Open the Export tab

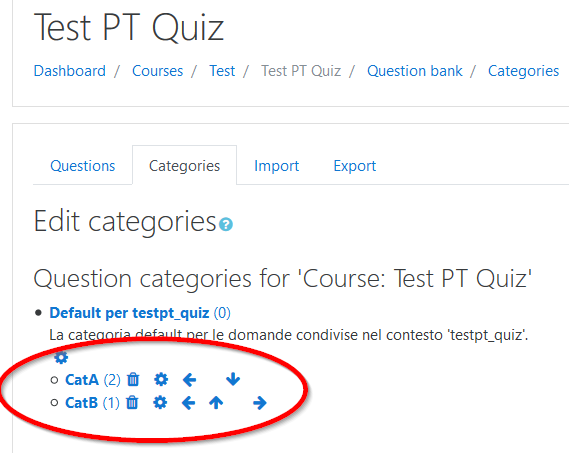tap(355, 166)
